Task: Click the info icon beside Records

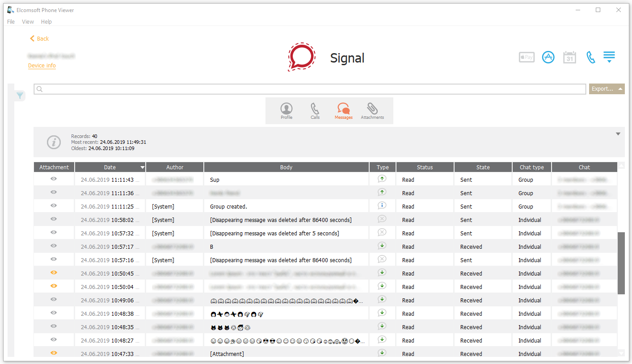Action: tap(54, 142)
